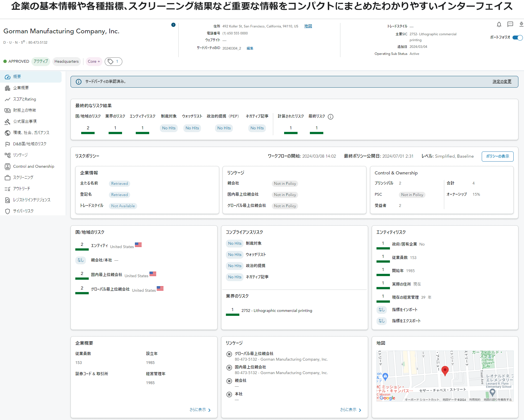This screenshot has height=420, width=524.
Task: Expand さらに表示 in 企業概要 card
Action: (x=200, y=410)
